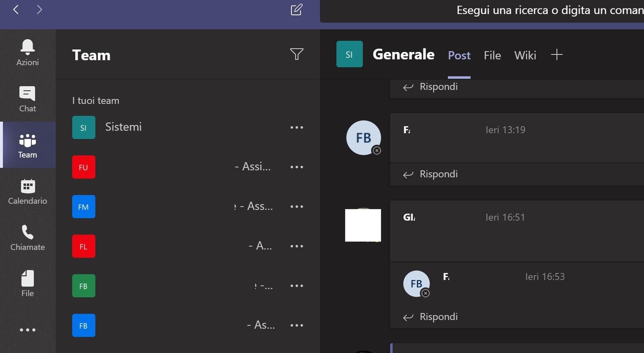Select the FU team tile
644x353 pixels.
tap(84, 167)
